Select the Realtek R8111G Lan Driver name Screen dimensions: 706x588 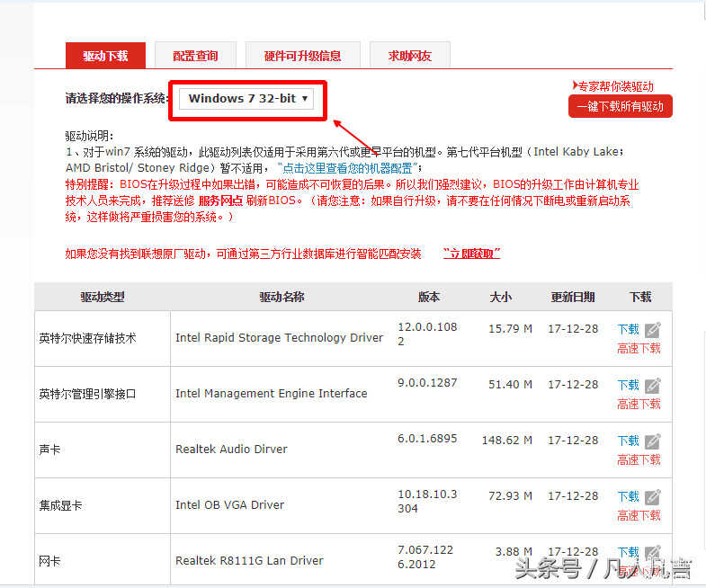coord(249,561)
